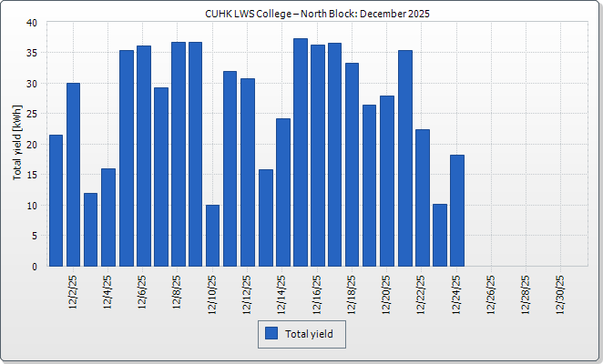This screenshot has height=364, width=603.
Task: Click the 12/26/25 x-axis date label
Action: (x=492, y=293)
